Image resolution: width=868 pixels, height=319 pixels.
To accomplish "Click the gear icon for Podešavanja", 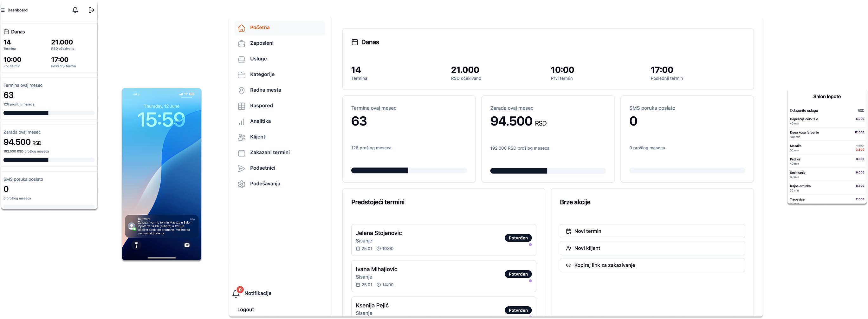I will [x=242, y=184].
